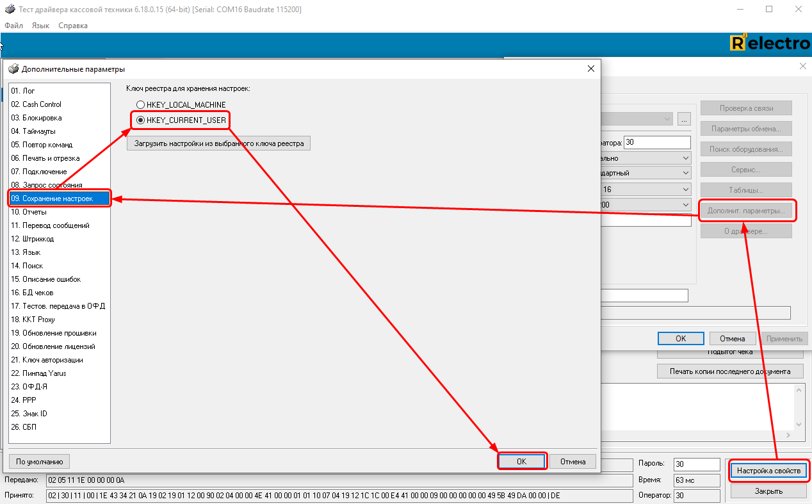This screenshot has width=812, height=504.
Task: Select the HKEY_CURRENT_USER radio button
Action: click(140, 120)
